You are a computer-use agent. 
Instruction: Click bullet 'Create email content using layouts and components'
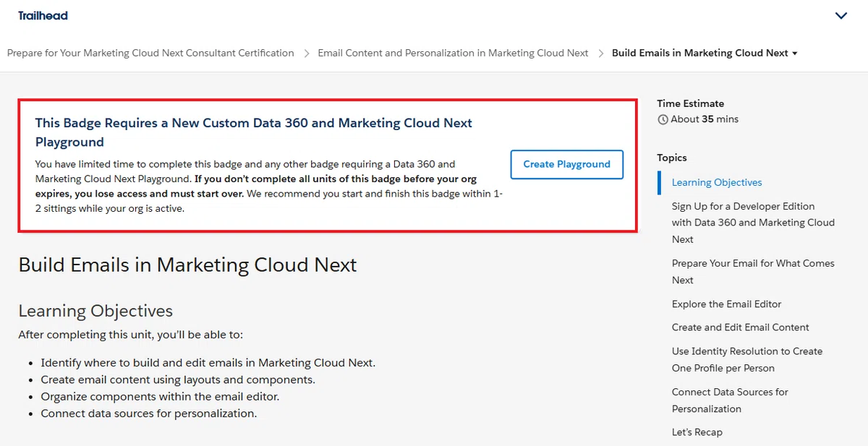(178, 379)
